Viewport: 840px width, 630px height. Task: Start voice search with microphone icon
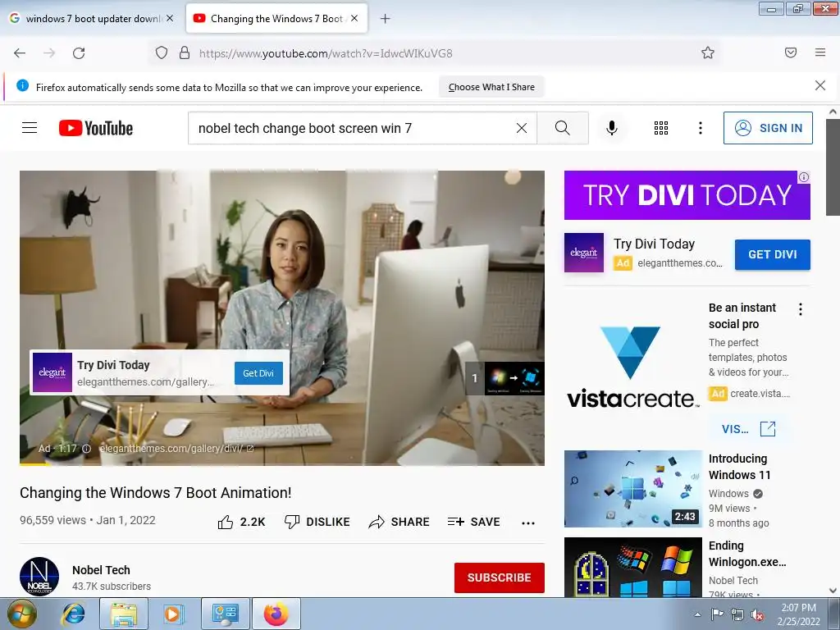pos(612,128)
